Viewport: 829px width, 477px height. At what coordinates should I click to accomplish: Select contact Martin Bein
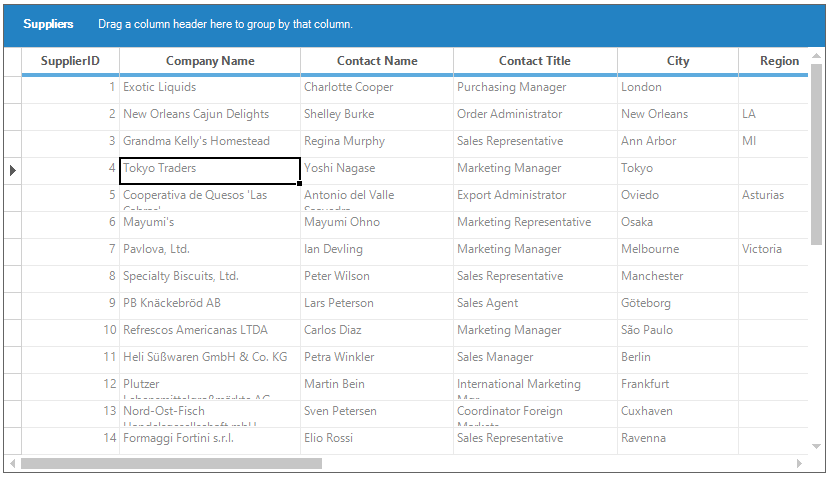377,387
